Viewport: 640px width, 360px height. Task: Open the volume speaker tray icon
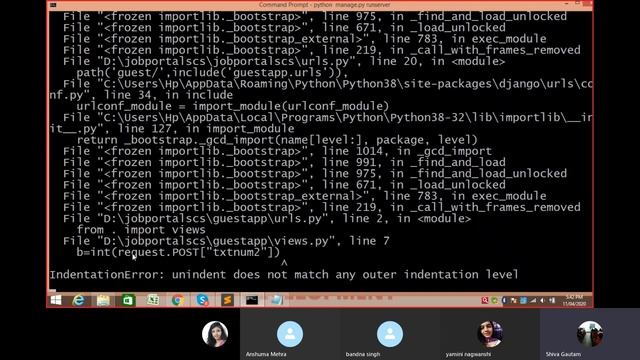click(542, 300)
